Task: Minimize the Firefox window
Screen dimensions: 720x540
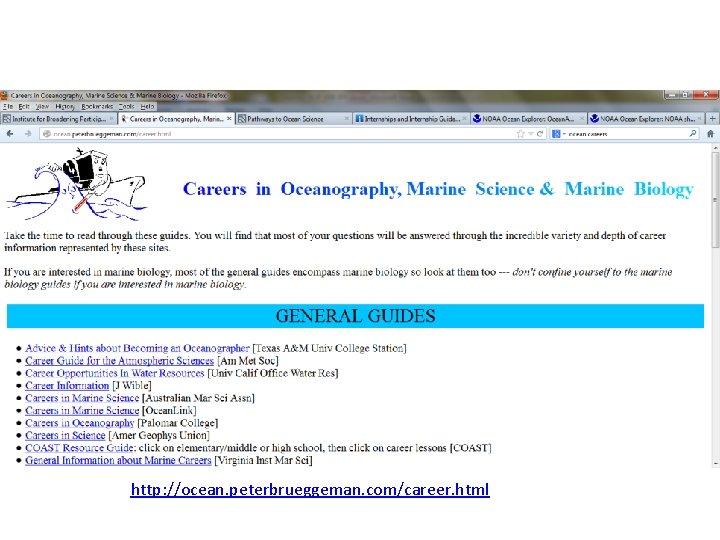Action: pyautogui.click(x=671, y=95)
